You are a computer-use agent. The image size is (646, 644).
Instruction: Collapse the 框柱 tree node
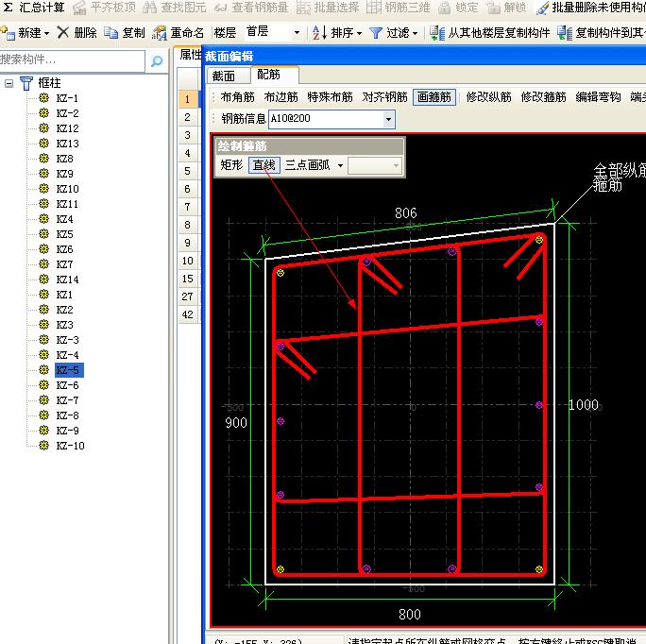pos(8,84)
